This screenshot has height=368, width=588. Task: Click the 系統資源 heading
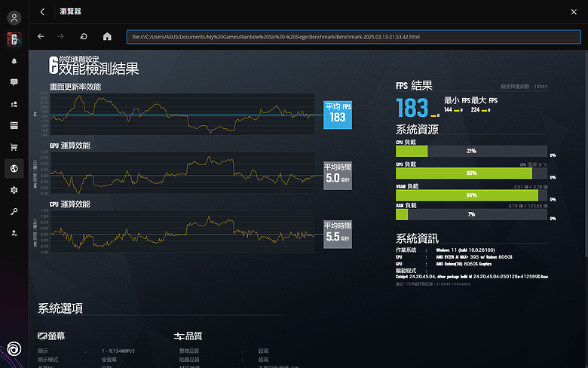[x=417, y=130]
